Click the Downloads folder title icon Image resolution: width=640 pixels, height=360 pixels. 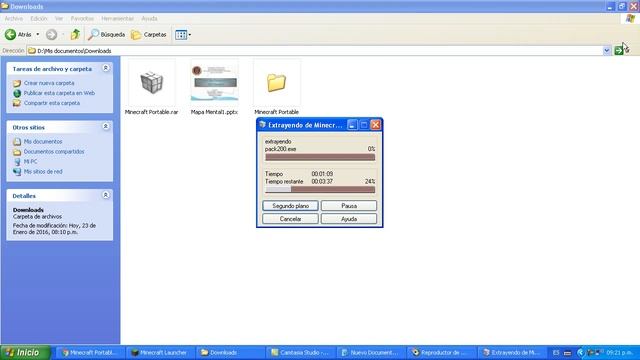tap(5, 6)
